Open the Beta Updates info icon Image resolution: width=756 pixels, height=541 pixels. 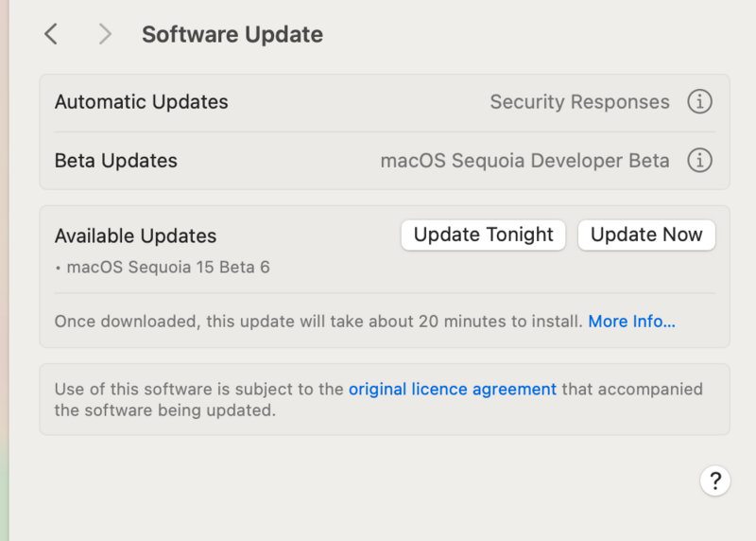(699, 161)
